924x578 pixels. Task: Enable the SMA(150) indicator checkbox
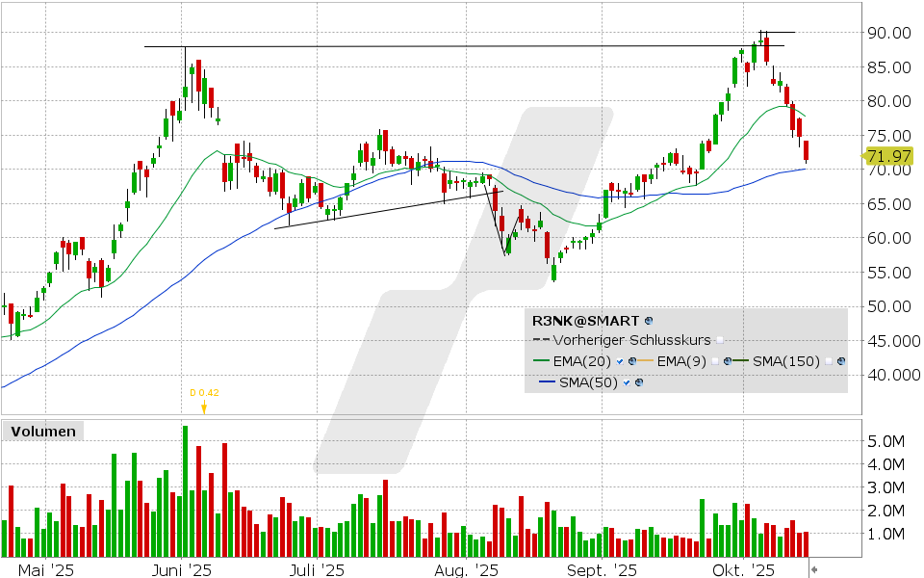[x=829, y=361]
